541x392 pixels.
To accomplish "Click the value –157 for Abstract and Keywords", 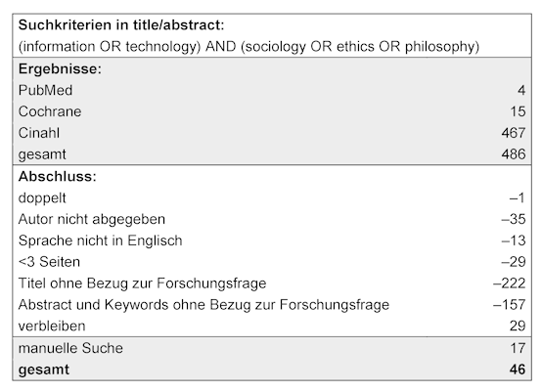I will (x=510, y=305).
